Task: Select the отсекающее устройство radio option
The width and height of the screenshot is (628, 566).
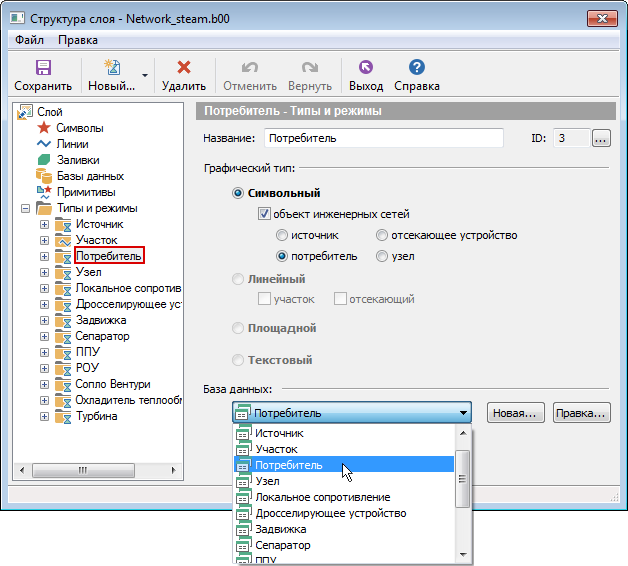Action: tap(382, 236)
